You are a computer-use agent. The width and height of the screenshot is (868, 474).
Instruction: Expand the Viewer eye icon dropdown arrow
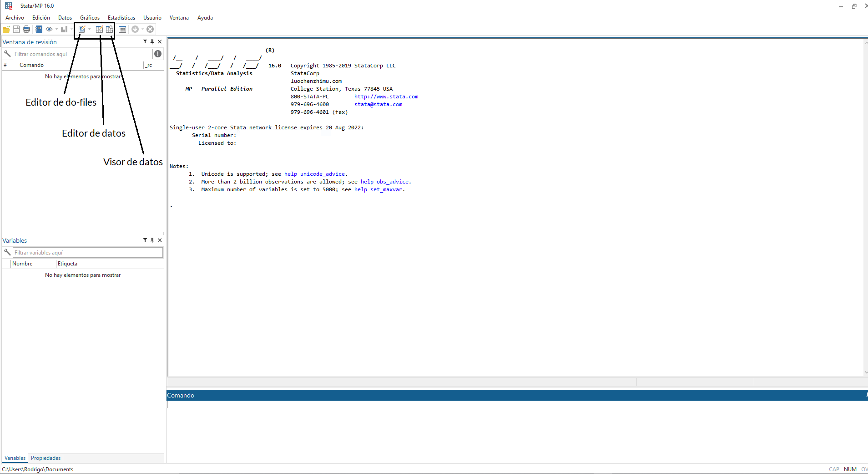click(x=57, y=29)
